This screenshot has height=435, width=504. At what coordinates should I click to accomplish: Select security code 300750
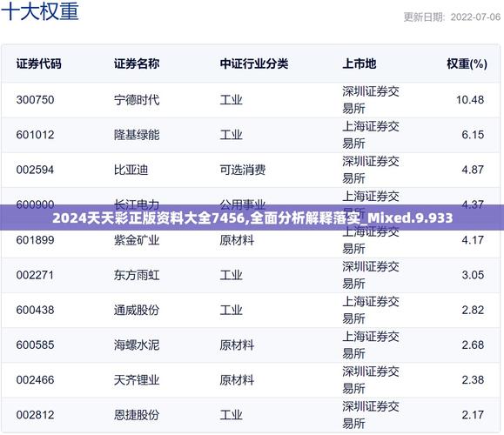click(35, 100)
